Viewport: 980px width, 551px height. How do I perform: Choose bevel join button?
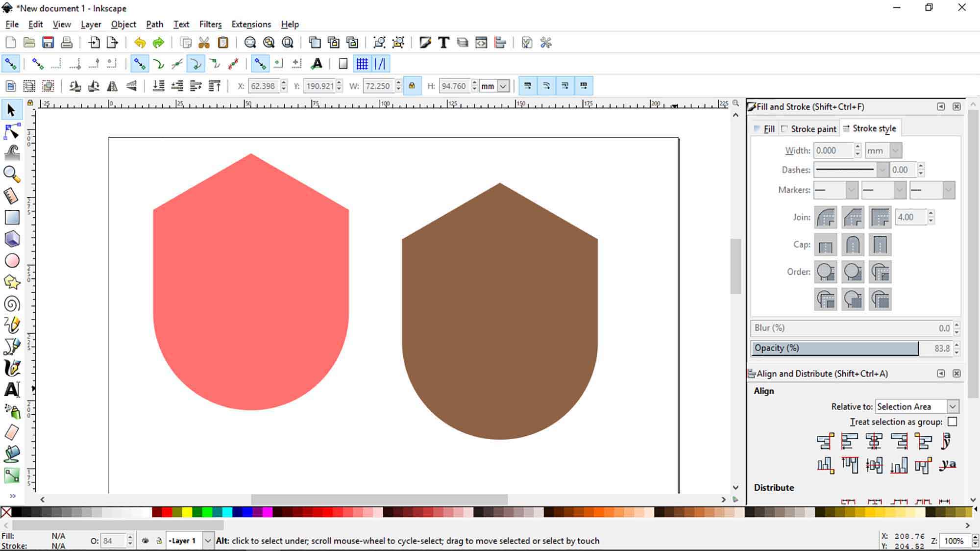click(x=853, y=217)
